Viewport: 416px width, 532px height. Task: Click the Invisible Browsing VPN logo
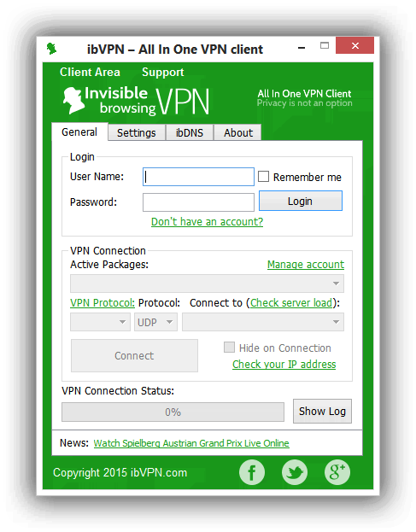[x=136, y=101]
